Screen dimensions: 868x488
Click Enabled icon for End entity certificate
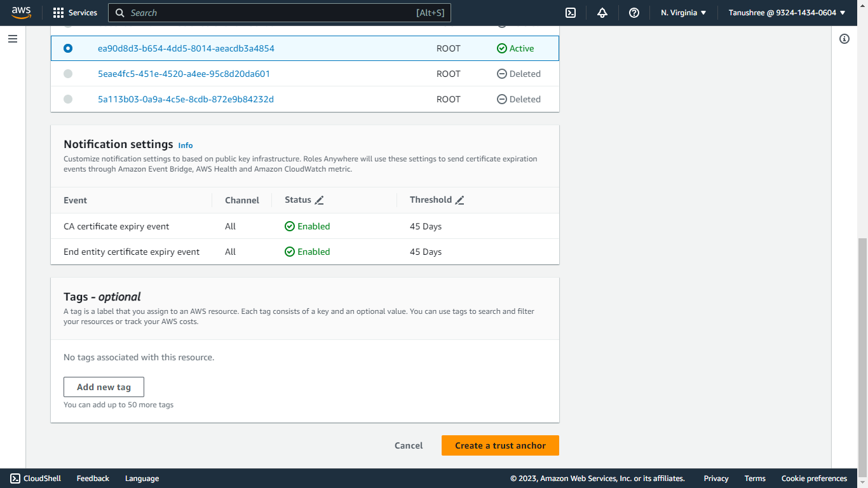[x=290, y=252]
